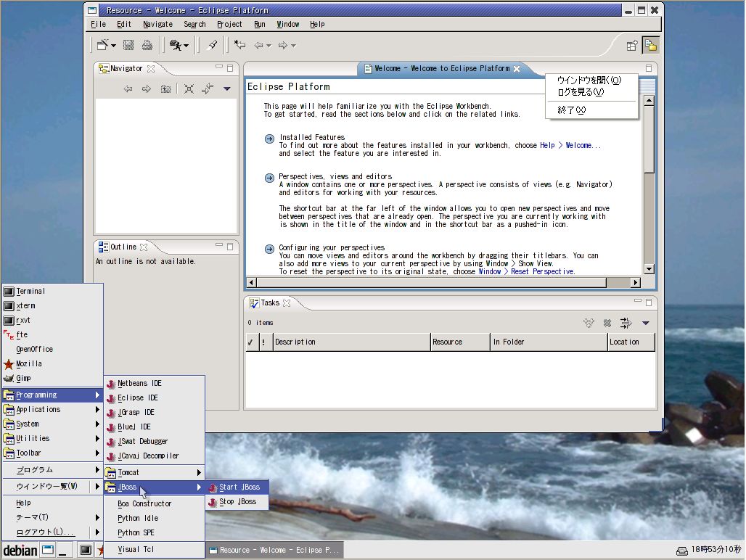Click Stop JBoss
Screen dimensions: 746x560
tap(237, 502)
